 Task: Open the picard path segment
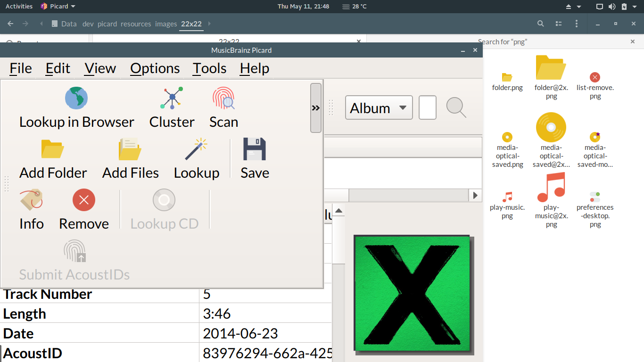point(107,24)
